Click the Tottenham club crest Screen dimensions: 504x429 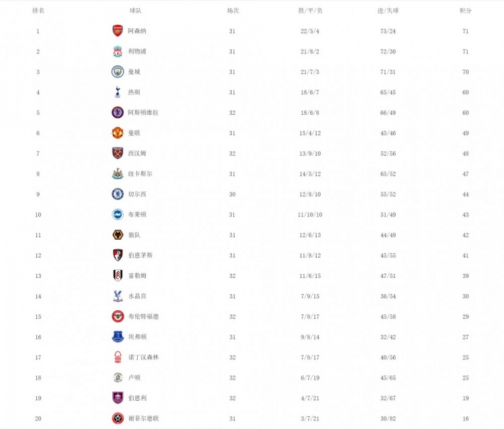point(118,92)
